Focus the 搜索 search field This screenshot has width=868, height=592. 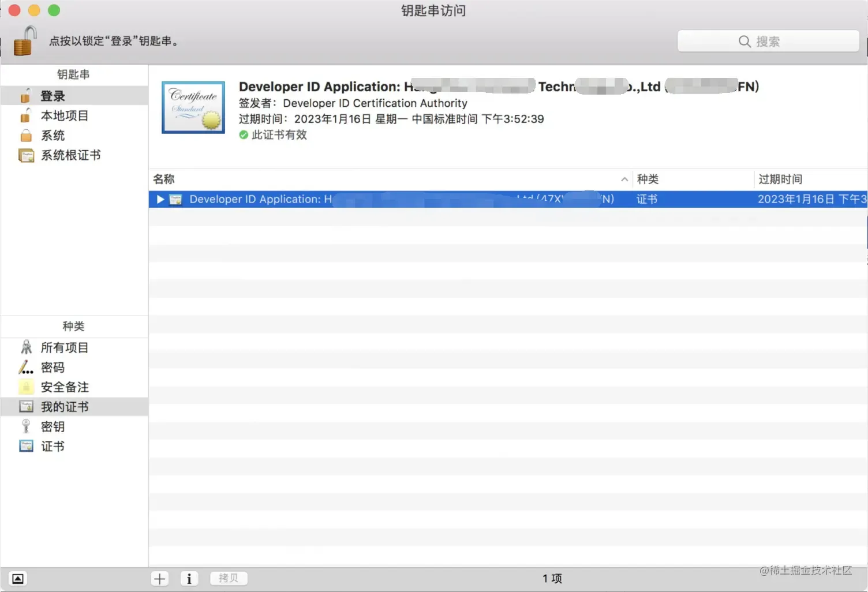[768, 42]
